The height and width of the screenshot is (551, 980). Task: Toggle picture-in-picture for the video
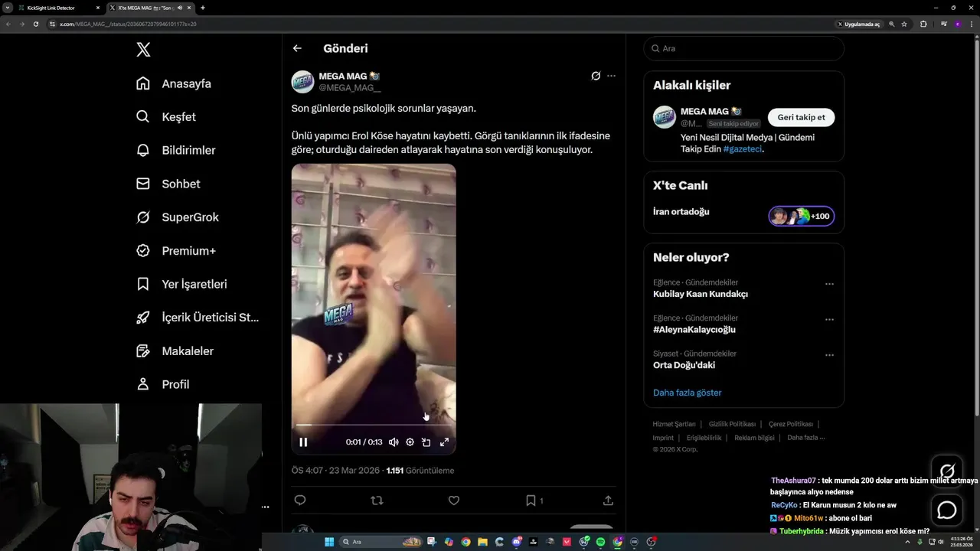coord(426,442)
